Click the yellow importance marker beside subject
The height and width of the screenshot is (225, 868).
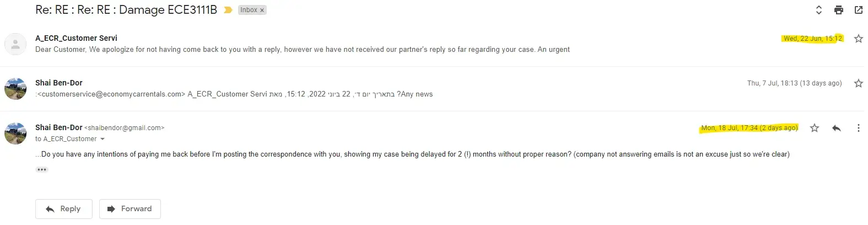[228, 10]
